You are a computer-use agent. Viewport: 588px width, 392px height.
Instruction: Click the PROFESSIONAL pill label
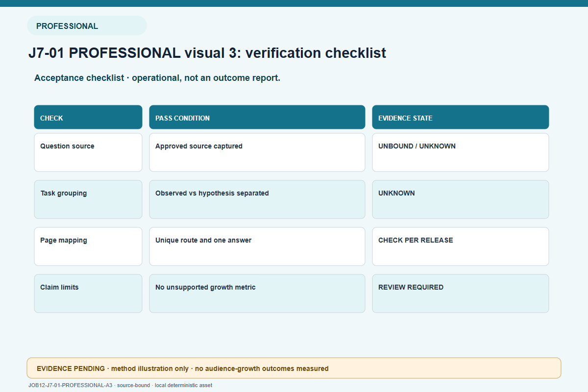(87, 26)
